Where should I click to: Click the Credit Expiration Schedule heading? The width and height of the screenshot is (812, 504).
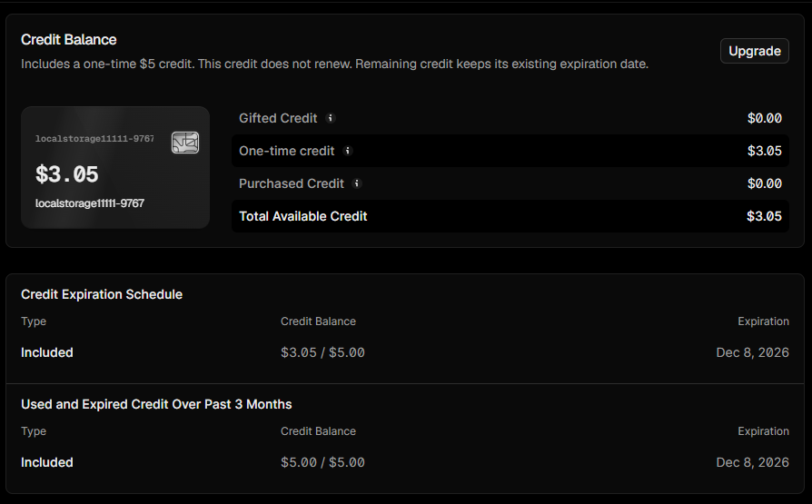[x=102, y=294]
